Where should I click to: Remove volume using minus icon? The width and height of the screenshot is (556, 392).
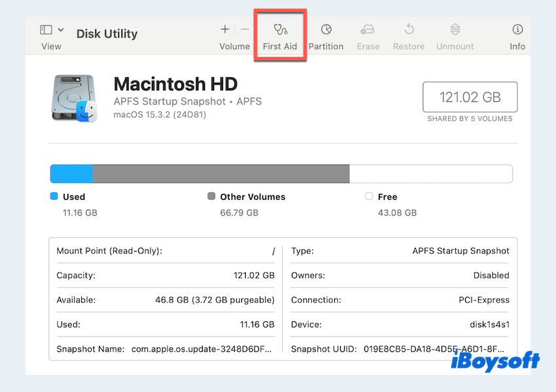[245, 29]
